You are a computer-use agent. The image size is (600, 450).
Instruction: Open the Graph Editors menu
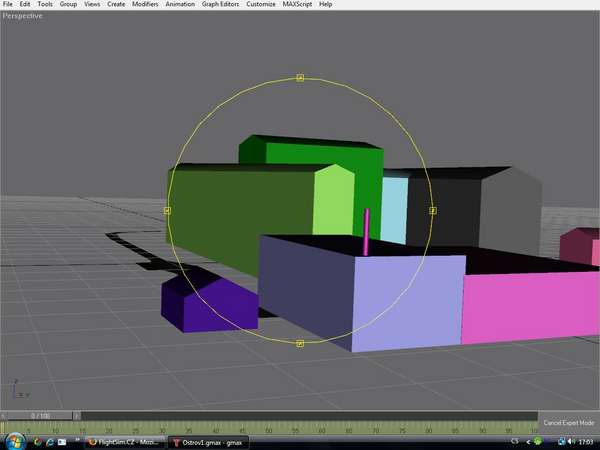[x=220, y=4]
